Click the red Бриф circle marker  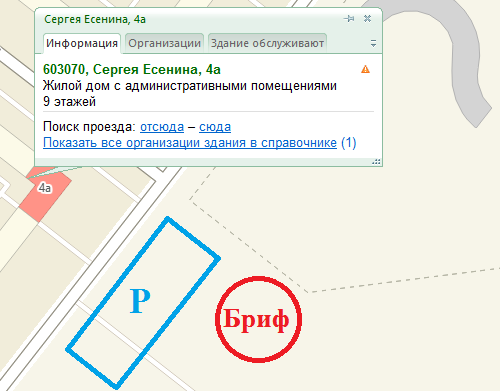(258, 319)
